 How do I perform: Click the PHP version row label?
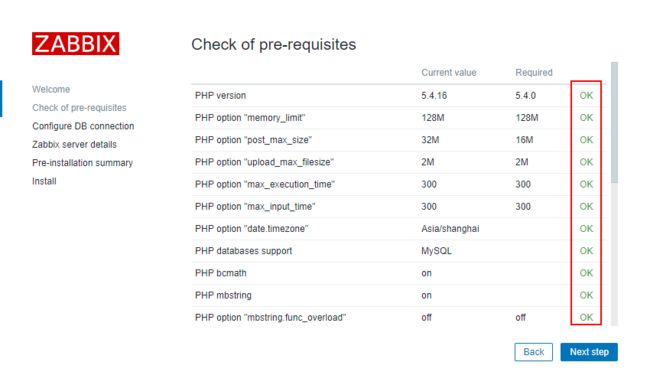point(220,95)
